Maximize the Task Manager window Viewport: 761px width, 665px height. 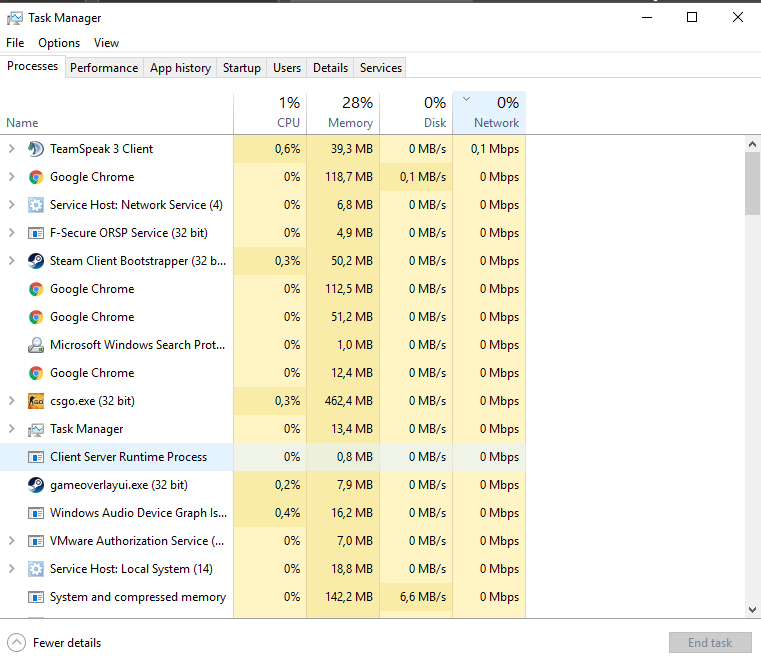[692, 17]
